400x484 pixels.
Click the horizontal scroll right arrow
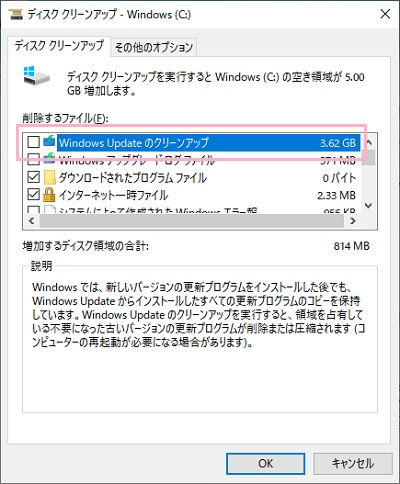353,221
